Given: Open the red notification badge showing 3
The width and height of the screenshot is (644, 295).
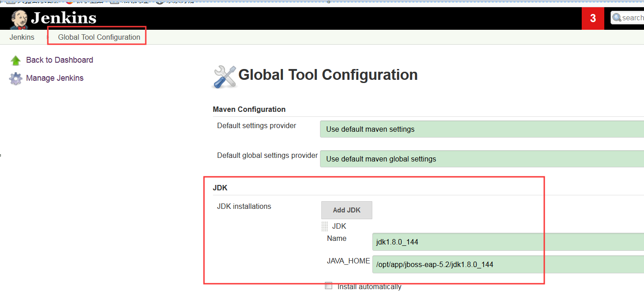Looking at the screenshot, I should pyautogui.click(x=593, y=18).
